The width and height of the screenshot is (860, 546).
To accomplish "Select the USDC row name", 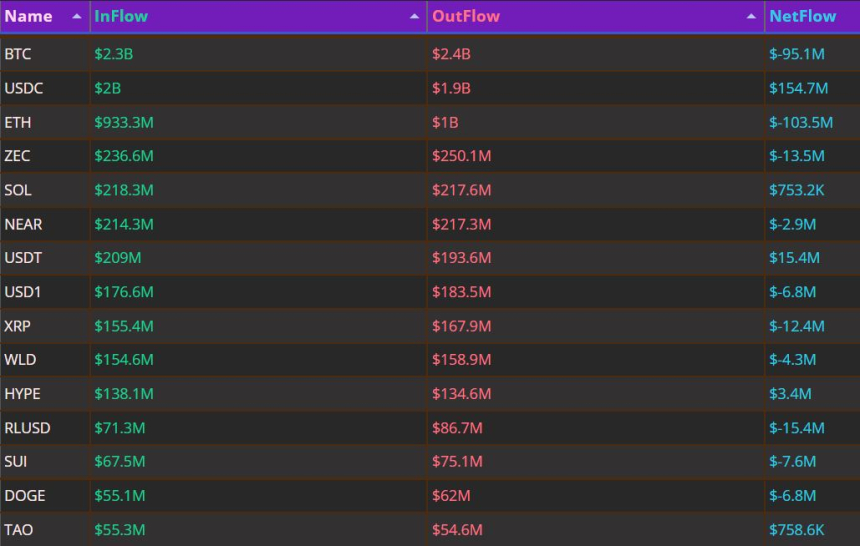I will coord(24,88).
